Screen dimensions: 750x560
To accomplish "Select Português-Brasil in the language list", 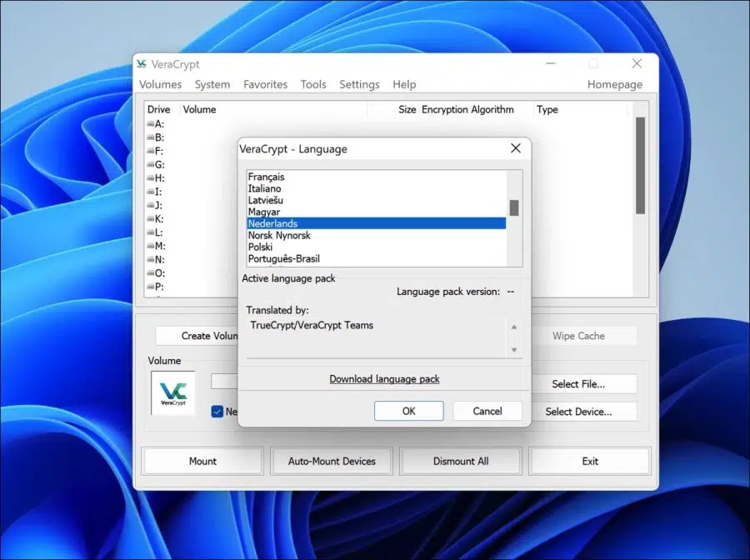I will [x=377, y=258].
